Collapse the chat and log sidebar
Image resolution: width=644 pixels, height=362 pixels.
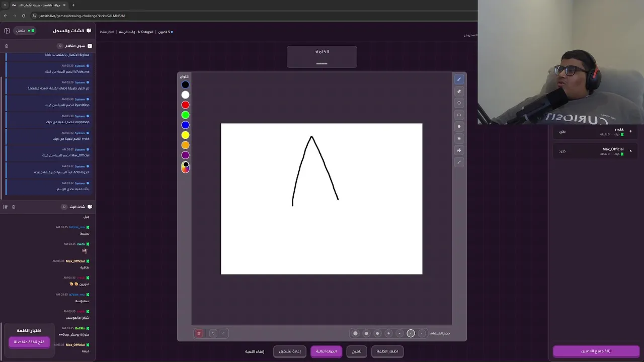(x=7, y=31)
